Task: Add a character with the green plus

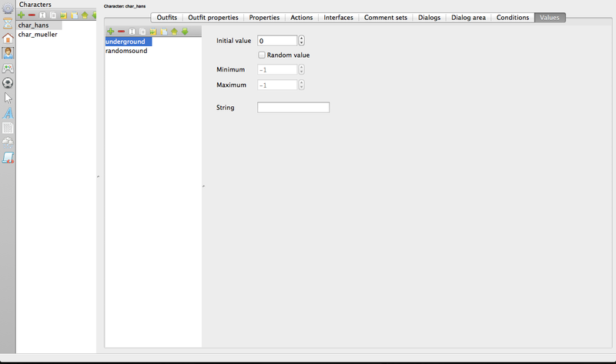Action: pos(22,15)
